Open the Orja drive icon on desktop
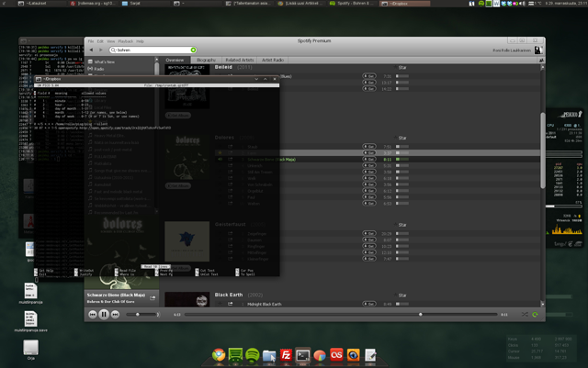Screen dimensions: 588x368 click(x=30, y=350)
